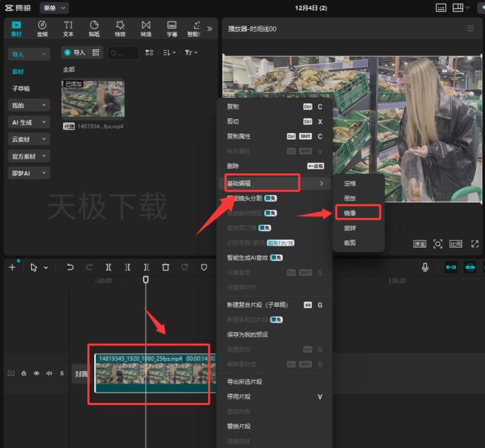This screenshot has height=448, width=485.
Task: Click the playhead marker on timeline ruler
Action: pyautogui.click(x=145, y=279)
